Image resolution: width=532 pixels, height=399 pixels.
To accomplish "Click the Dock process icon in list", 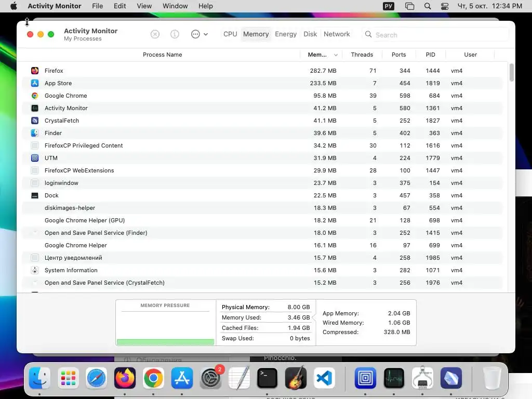I will click(35, 195).
